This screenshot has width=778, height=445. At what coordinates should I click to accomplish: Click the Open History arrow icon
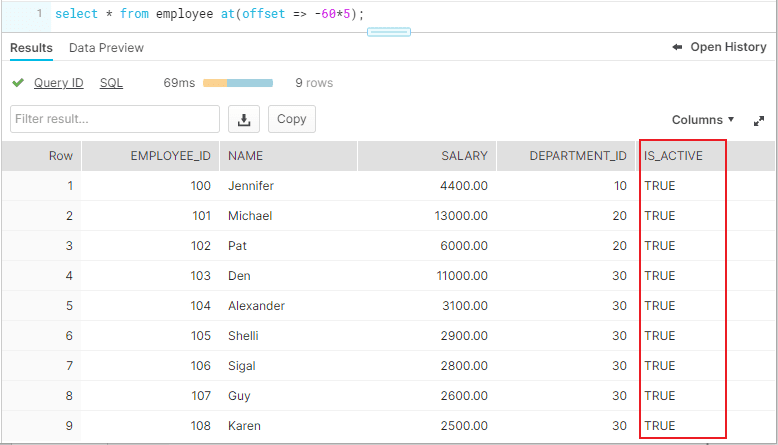pyautogui.click(x=677, y=47)
